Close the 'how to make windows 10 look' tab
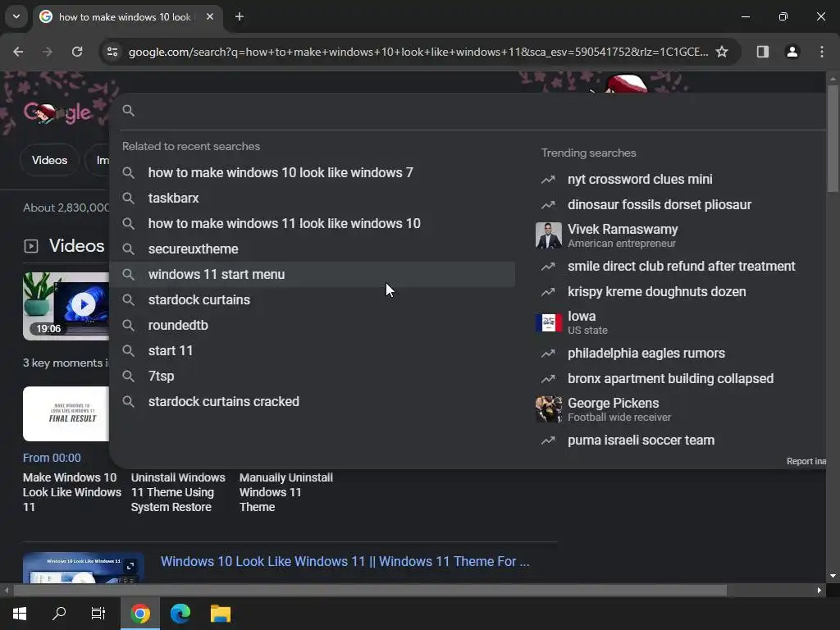Viewport: 840px width, 630px height. [210, 16]
